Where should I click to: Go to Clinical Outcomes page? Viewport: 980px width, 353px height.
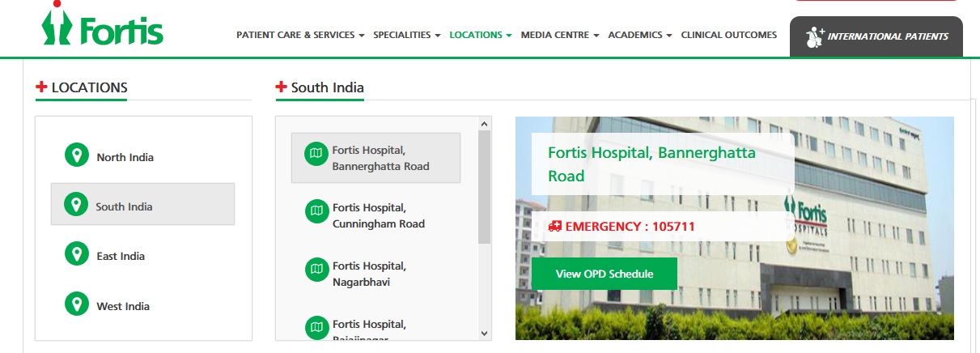tap(729, 35)
